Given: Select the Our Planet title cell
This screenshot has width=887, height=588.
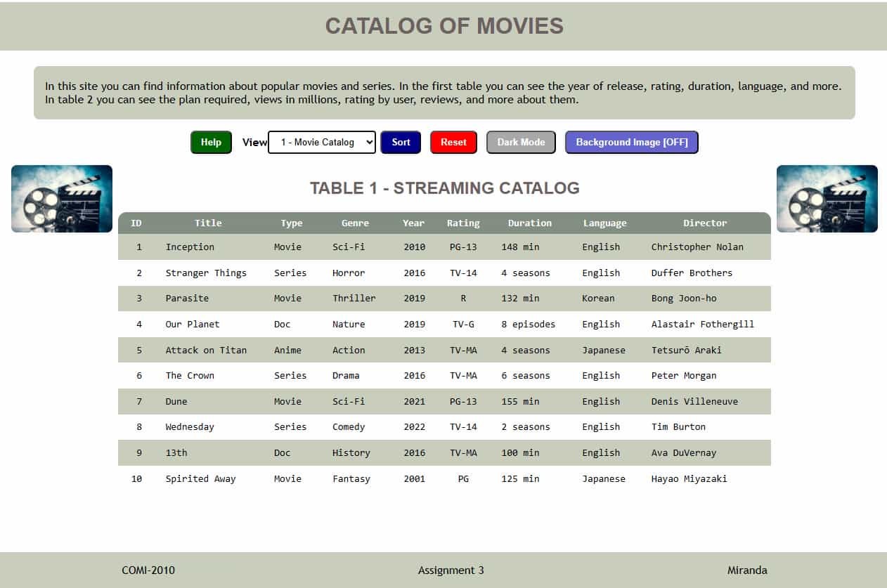Looking at the screenshot, I should [x=193, y=324].
